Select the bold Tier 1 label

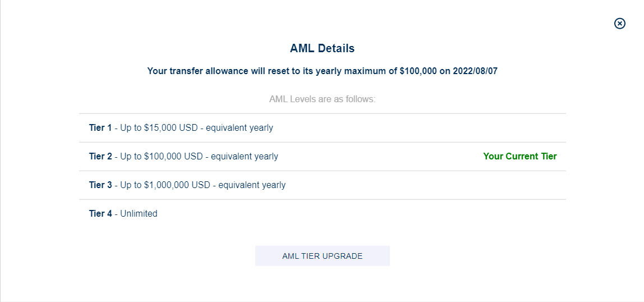(100, 128)
